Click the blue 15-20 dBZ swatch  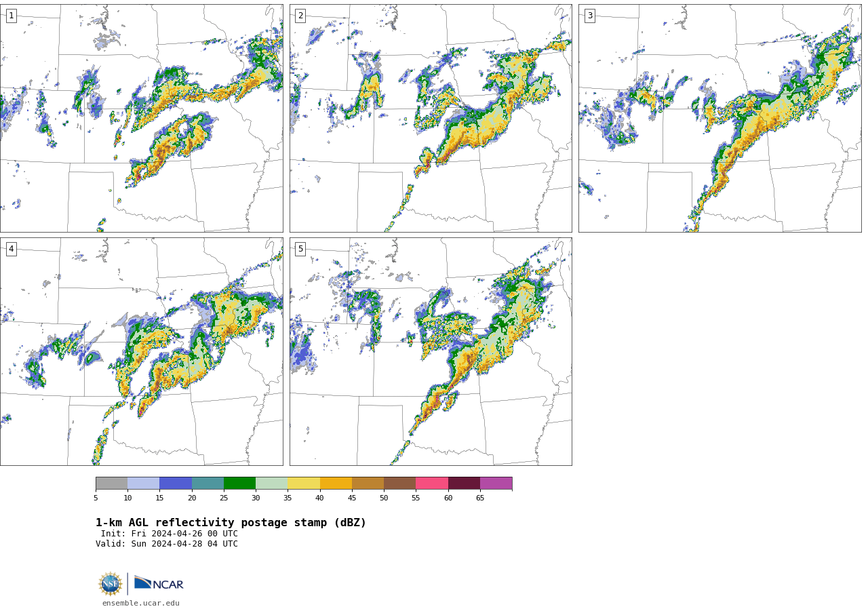[176, 484]
